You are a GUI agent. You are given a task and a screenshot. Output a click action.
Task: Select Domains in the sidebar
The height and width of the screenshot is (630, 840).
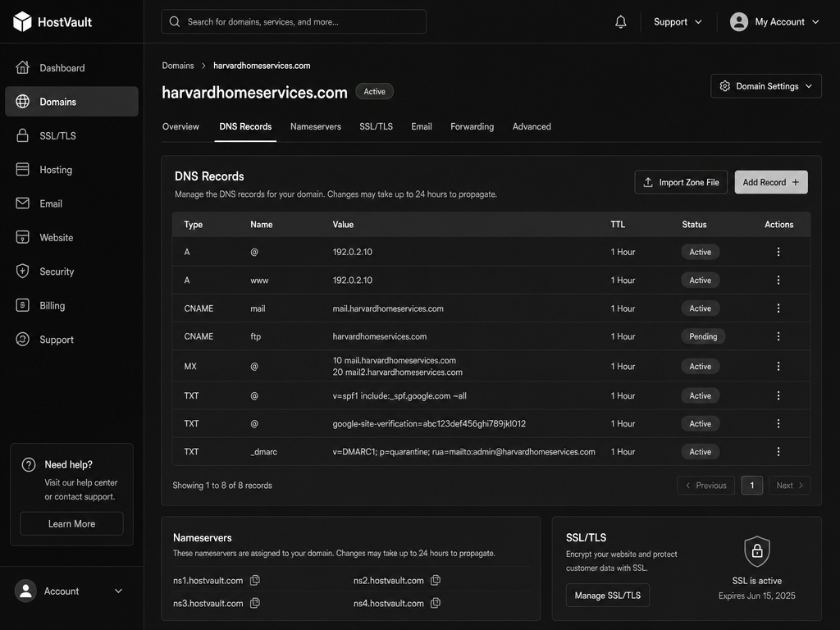pos(72,101)
